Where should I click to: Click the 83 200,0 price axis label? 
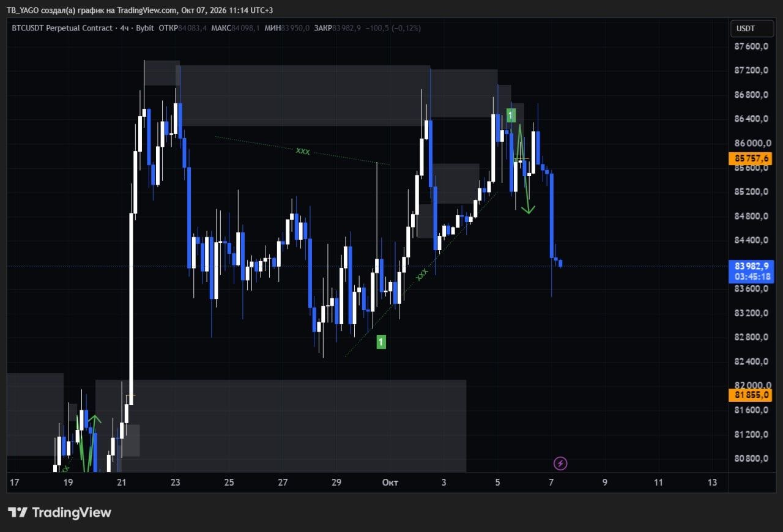click(x=751, y=313)
